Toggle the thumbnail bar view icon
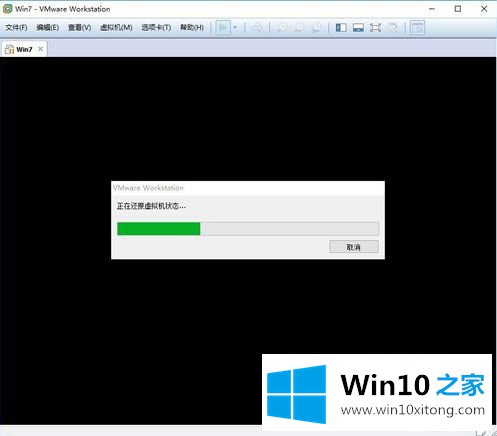Image resolution: width=497 pixels, height=436 pixels. click(x=358, y=28)
